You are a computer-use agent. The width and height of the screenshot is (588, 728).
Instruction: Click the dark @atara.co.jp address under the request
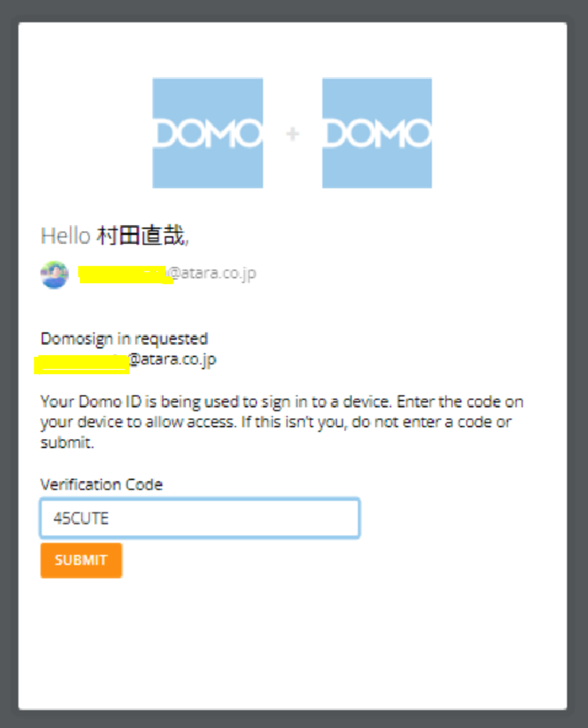click(x=172, y=360)
